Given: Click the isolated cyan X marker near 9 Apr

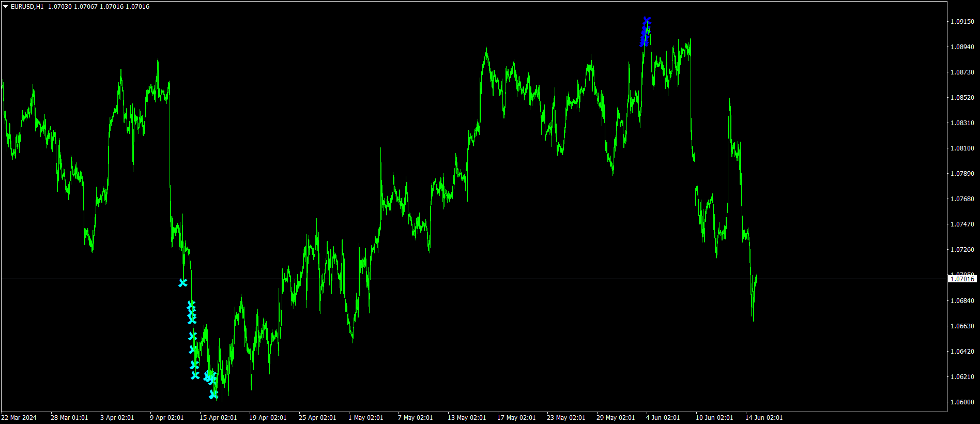Looking at the screenshot, I should point(182,283).
